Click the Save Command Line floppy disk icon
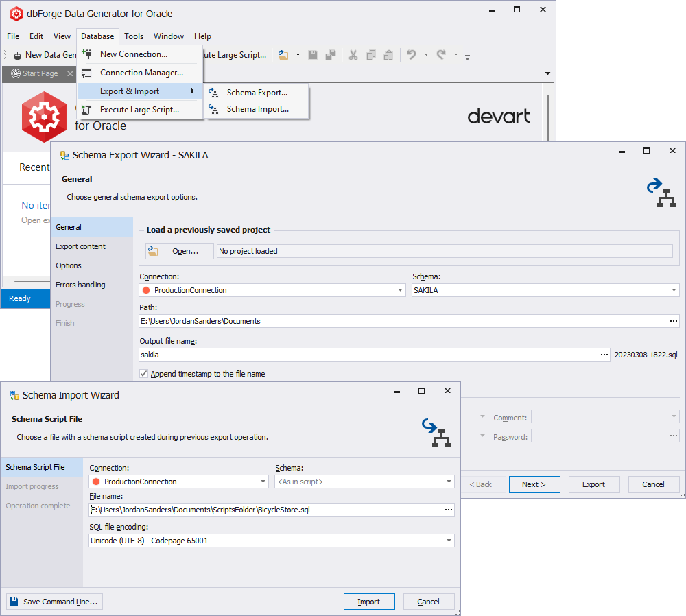 [14, 602]
